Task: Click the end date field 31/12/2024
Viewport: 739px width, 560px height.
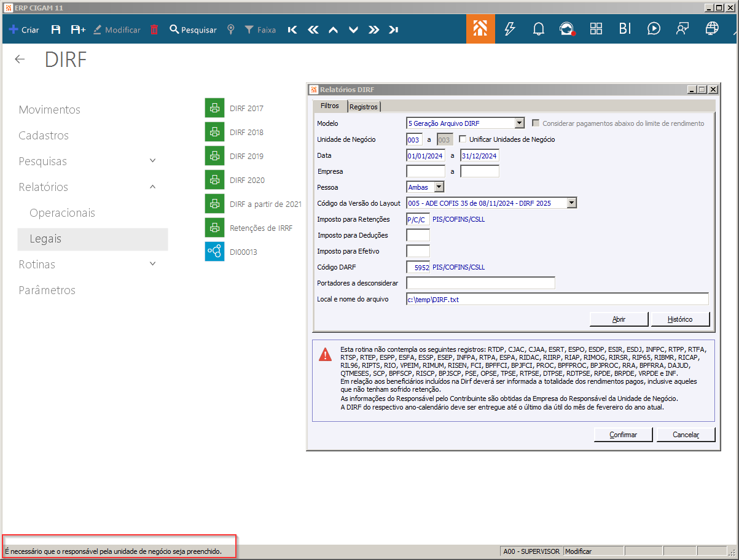Action: [480, 155]
